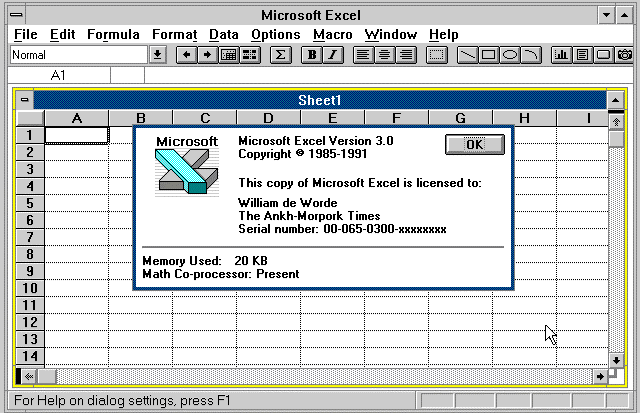Select column C header
The width and height of the screenshot is (640, 413).
[205, 118]
